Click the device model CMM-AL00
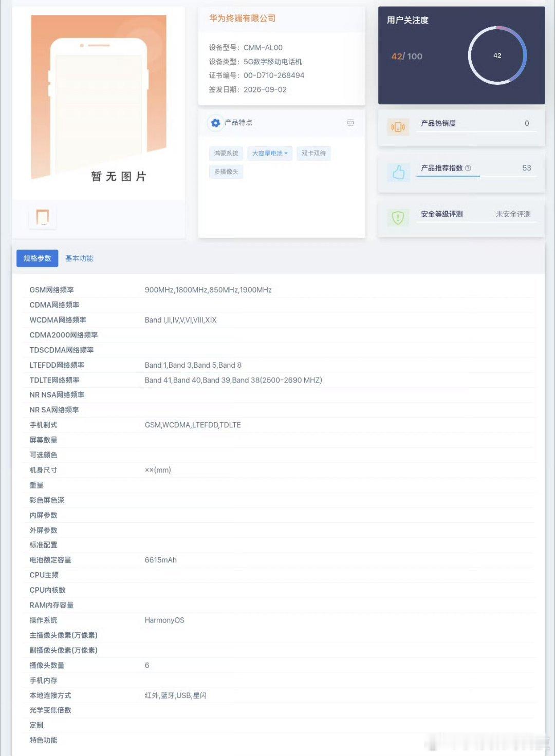 (x=263, y=48)
